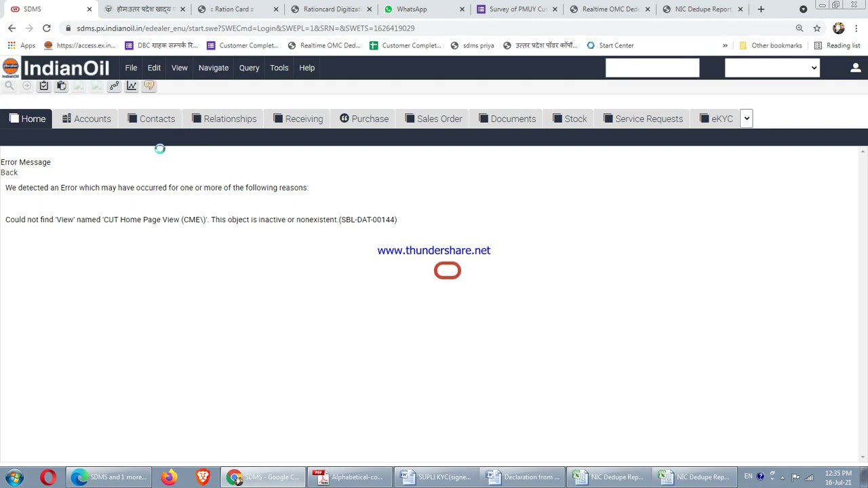Click the search magnifier icon in IndianOil toolbar
The image size is (868, 488).
coord(9,86)
